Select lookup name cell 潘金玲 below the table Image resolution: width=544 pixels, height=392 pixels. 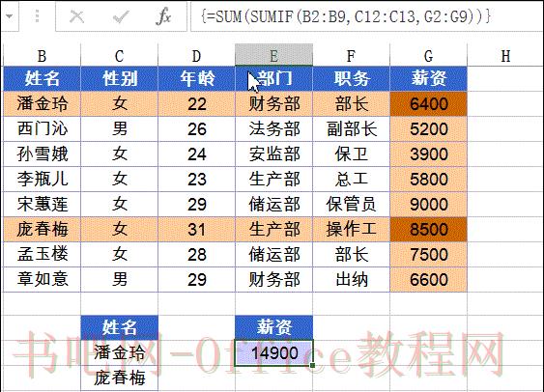point(120,352)
